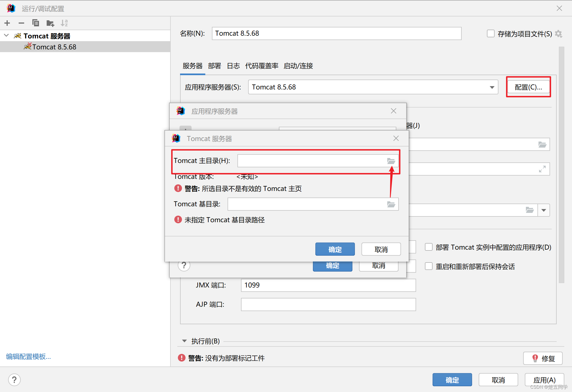
Task: Browse folder beside the JRE dropdown
Action: pos(529,210)
